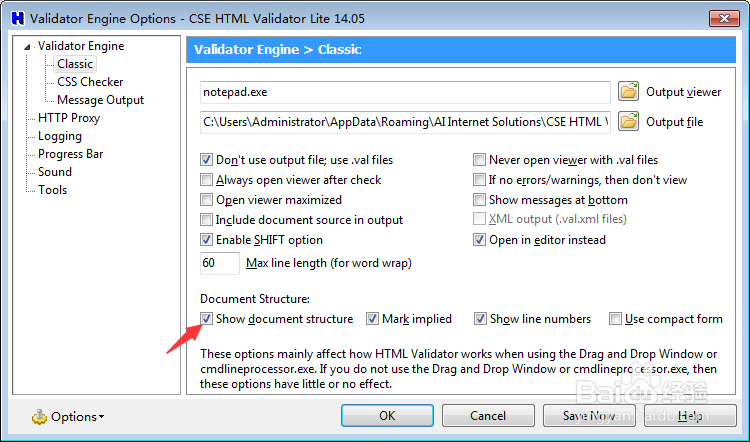The width and height of the screenshot is (750, 442).
Task: Open the Tools settings category
Action: click(x=53, y=190)
